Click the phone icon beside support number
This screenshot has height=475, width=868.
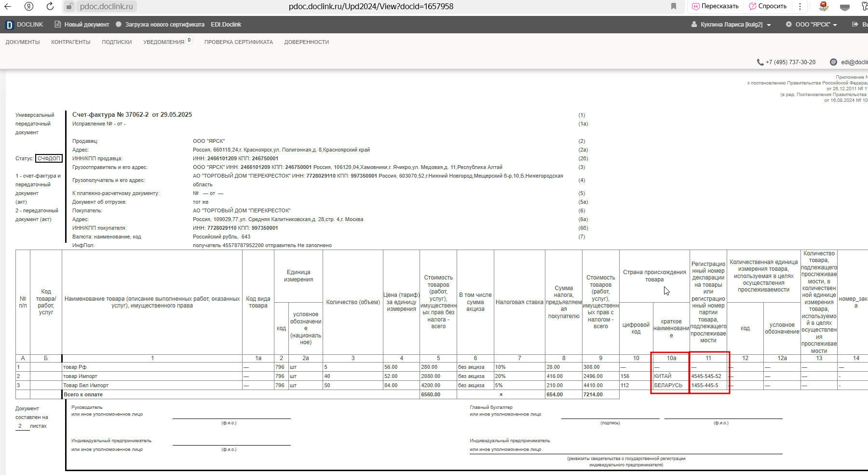(760, 62)
